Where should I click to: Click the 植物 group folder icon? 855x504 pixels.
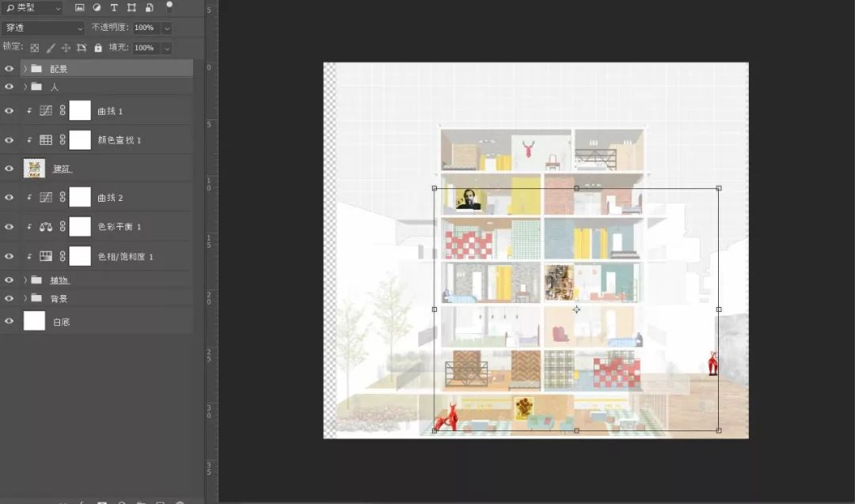(36, 280)
